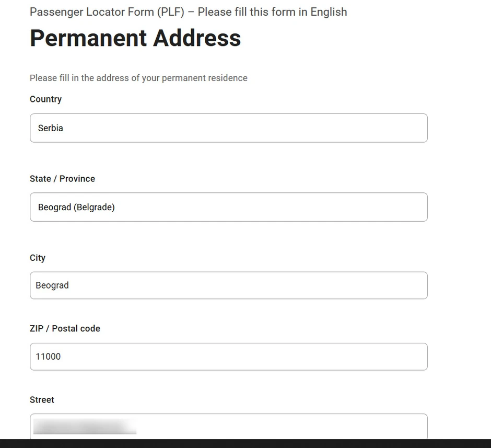Click the "City" field label
This screenshot has width=491, height=448.
coord(38,258)
